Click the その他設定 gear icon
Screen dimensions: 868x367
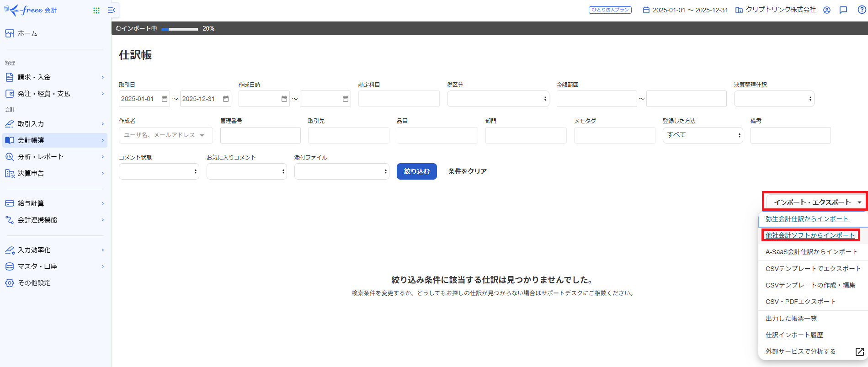coord(10,283)
